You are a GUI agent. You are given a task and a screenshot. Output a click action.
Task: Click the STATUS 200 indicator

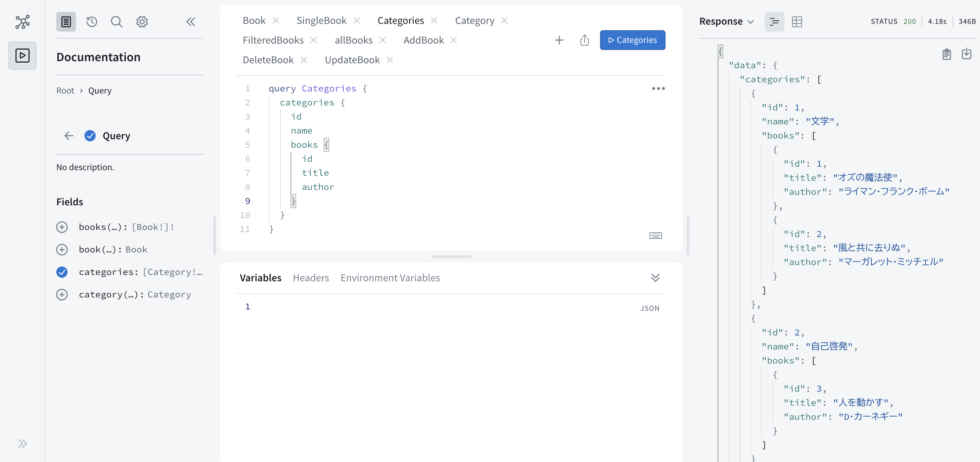[893, 21]
